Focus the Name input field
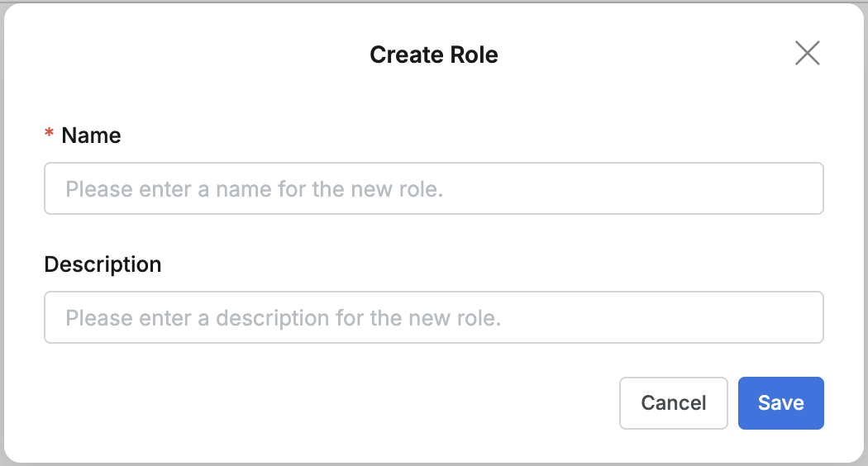The height and width of the screenshot is (466, 868). (433, 188)
